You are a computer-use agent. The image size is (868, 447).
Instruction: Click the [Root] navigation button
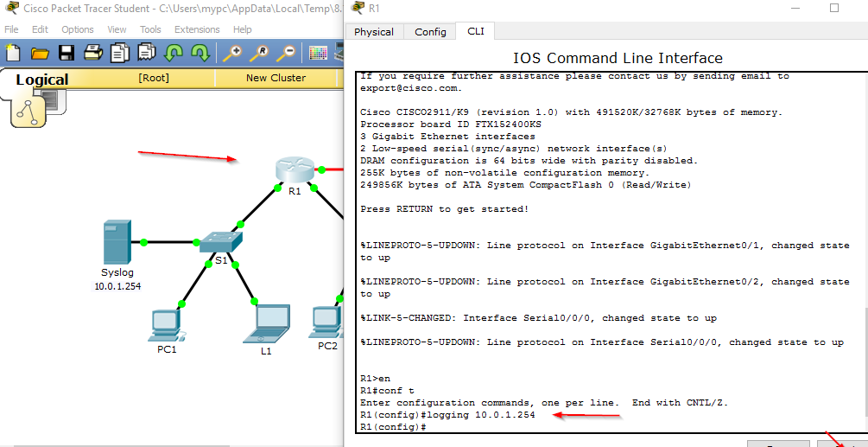pyautogui.click(x=154, y=78)
